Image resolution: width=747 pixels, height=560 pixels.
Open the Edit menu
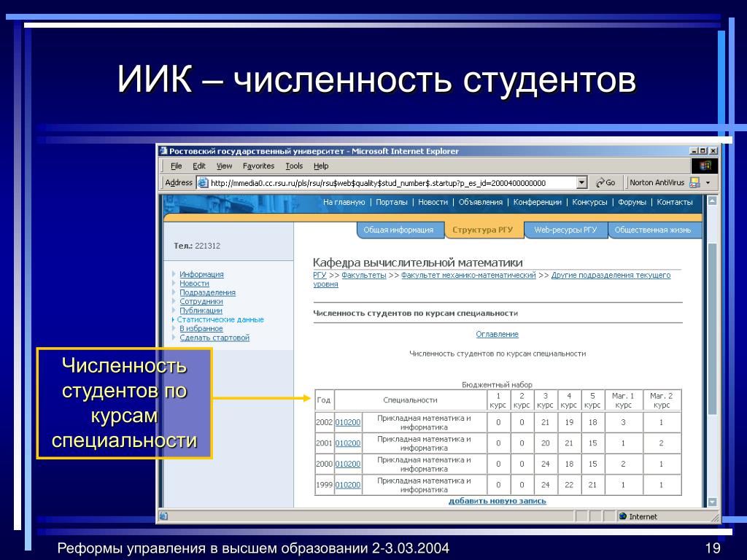tap(199, 166)
